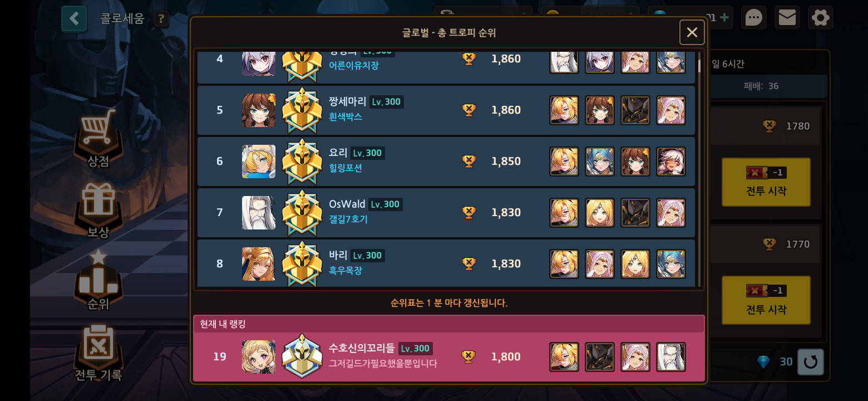This screenshot has height=401, width=868.
Task: Close the global trophy ranking popup
Action: coord(692,32)
